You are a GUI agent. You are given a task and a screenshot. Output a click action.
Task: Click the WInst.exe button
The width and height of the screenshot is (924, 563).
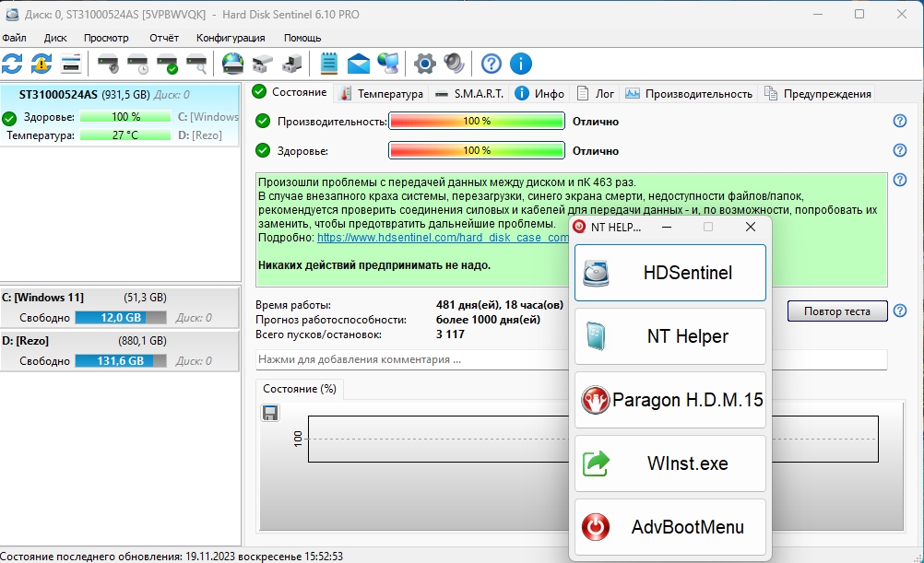pyautogui.click(x=670, y=463)
